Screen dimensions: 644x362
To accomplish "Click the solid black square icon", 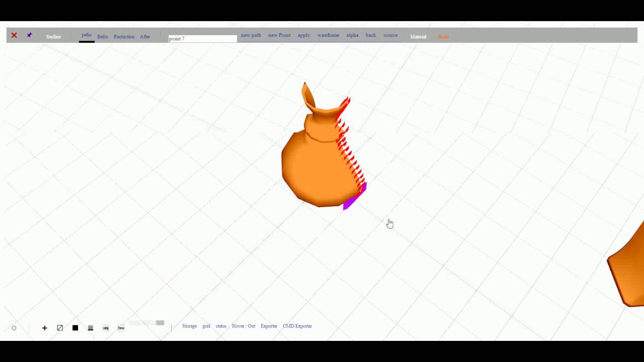I will tap(75, 328).
